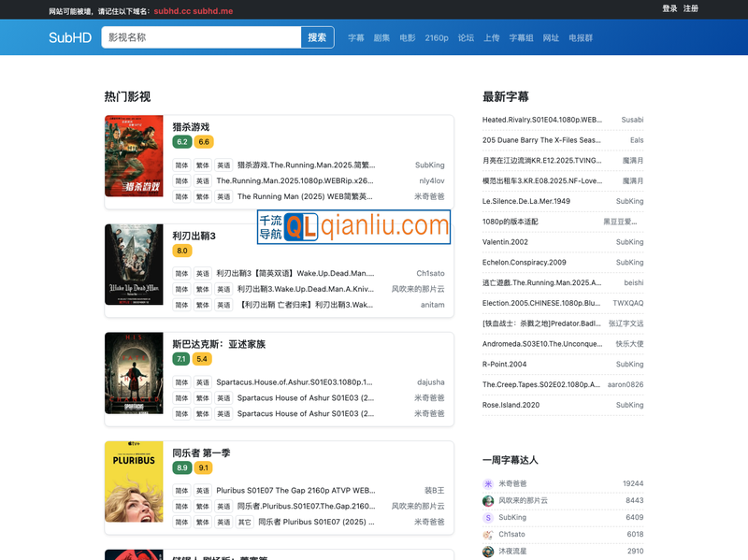Click 风吹来的那片云's avatar icon
Viewport: 748px width, 560px height.
[x=488, y=500]
